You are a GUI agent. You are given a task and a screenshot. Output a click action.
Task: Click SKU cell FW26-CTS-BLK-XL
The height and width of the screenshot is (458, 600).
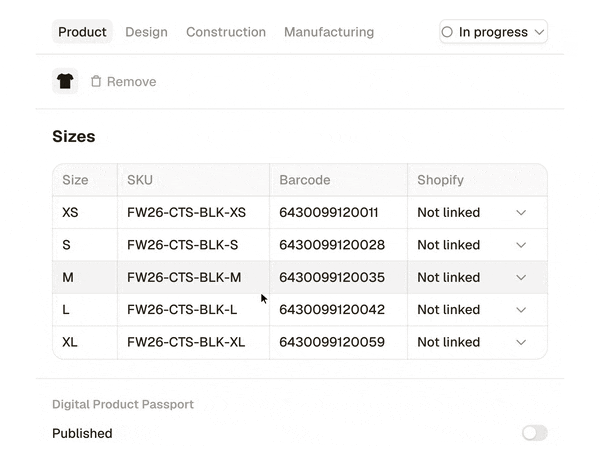pyautogui.click(x=194, y=342)
